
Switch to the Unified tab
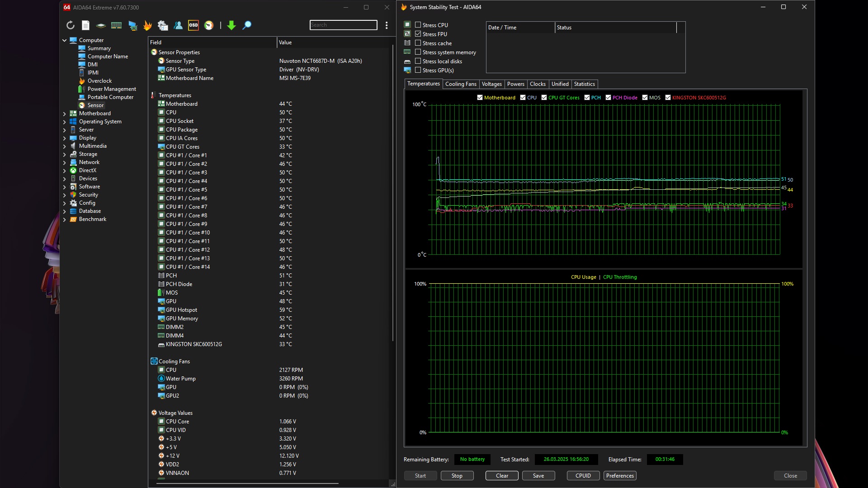pos(560,84)
